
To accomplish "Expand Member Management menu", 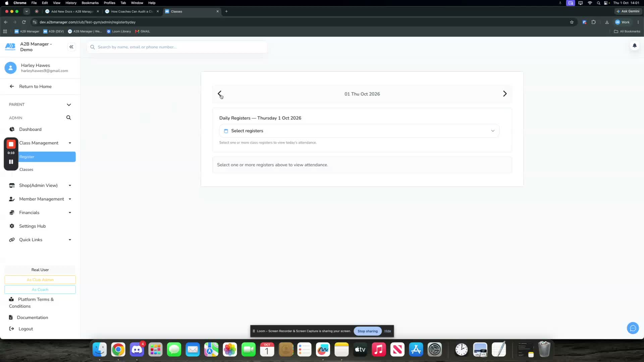I will tap(70, 199).
